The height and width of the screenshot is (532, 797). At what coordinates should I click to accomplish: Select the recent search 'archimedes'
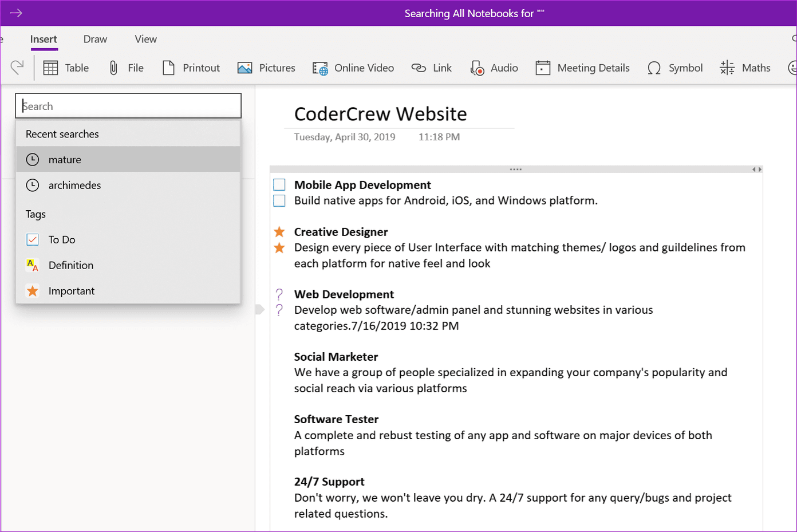coord(128,185)
